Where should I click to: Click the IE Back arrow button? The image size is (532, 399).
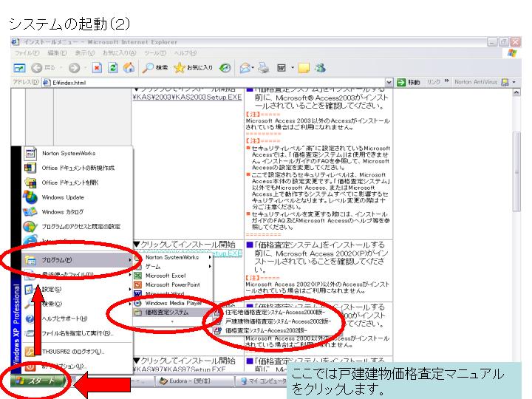point(37,68)
